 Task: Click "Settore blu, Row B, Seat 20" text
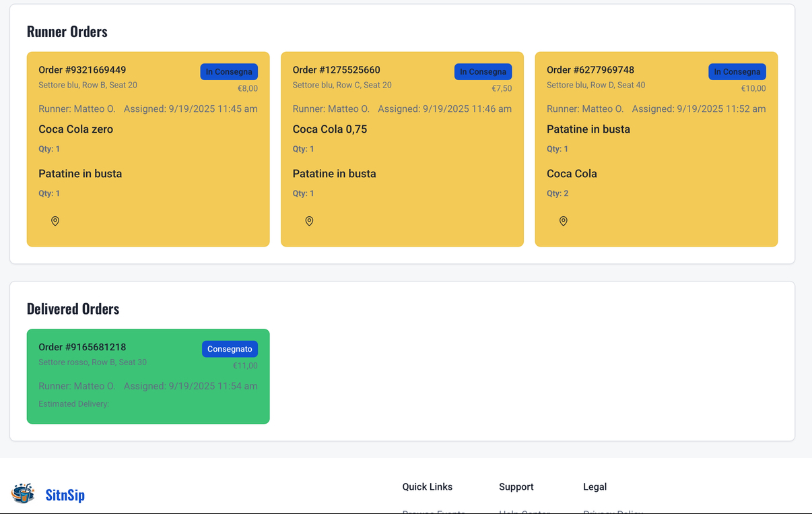pyautogui.click(x=88, y=85)
